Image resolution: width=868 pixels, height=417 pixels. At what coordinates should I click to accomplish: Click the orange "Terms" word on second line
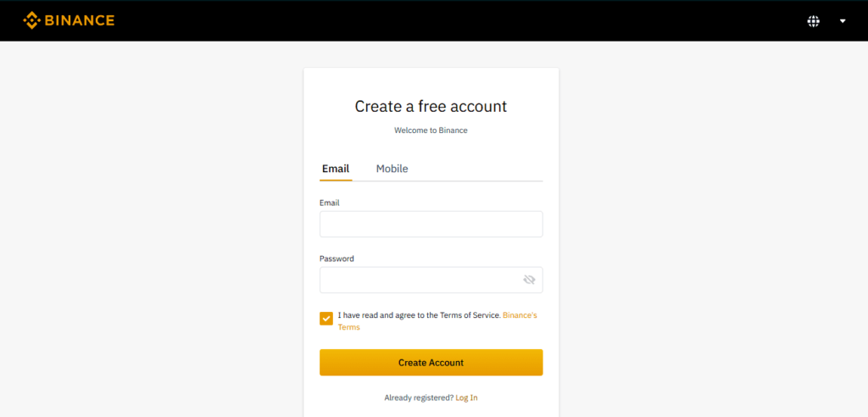point(348,327)
